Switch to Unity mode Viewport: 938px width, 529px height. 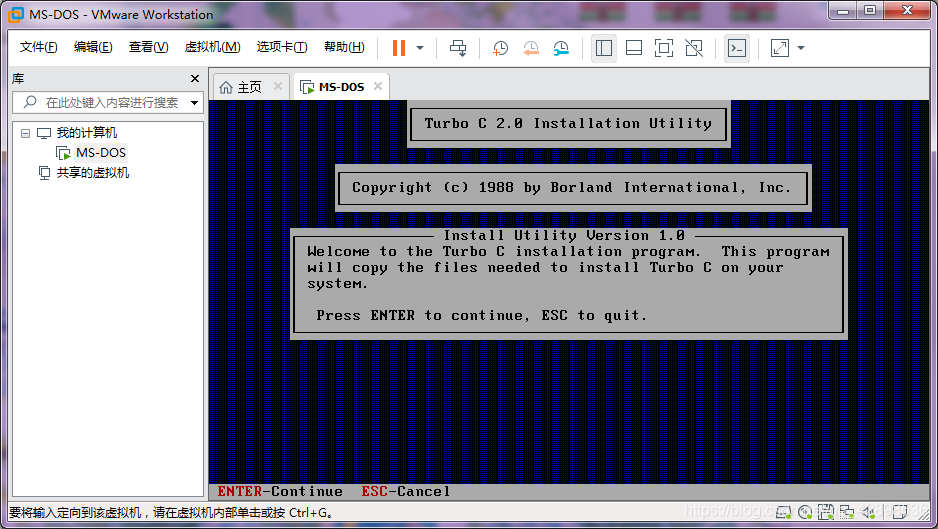(694, 48)
